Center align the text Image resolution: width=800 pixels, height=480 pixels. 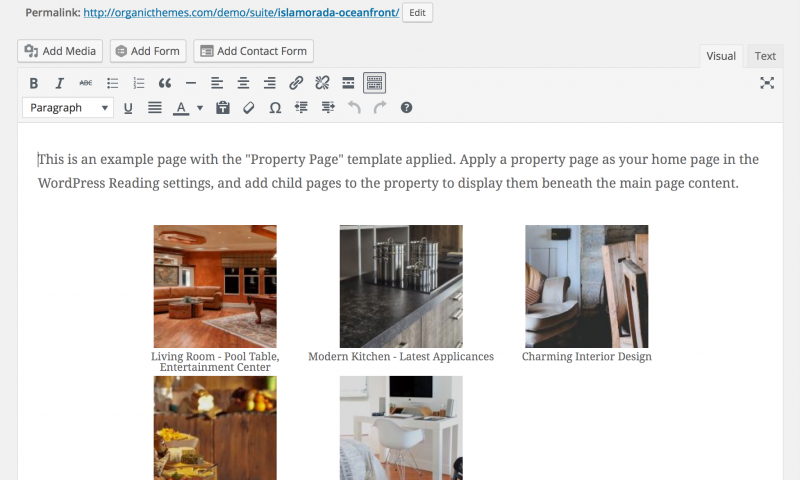[243, 83]
